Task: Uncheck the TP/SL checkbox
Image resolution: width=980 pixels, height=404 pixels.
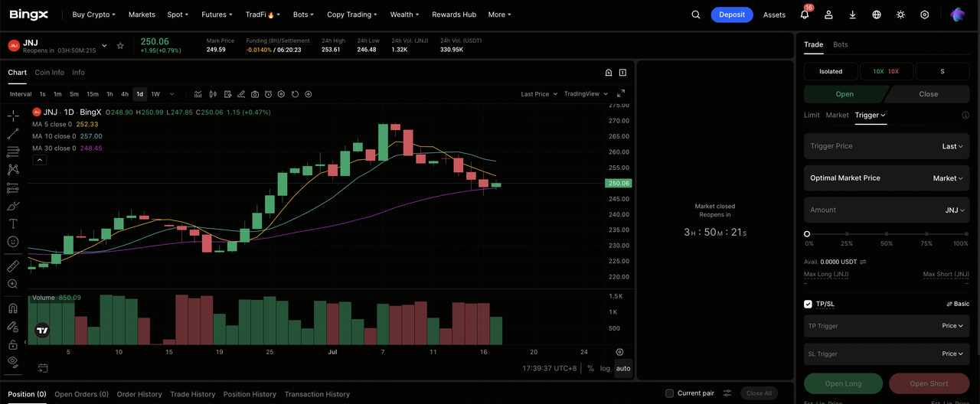Action: tap(808, 304)
